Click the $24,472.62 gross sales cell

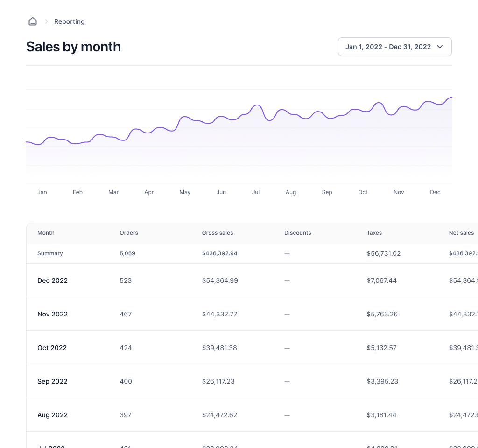point(219,414)
